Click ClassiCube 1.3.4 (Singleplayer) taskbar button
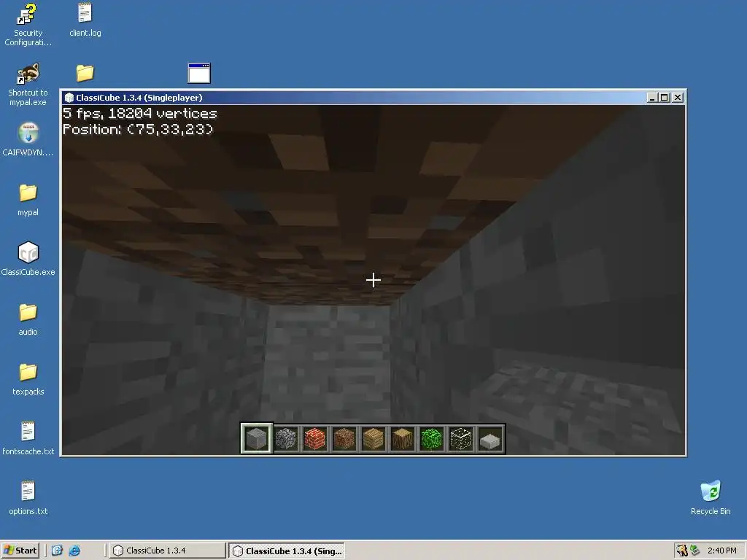Screen dimensions: 747x560 tap(287, 551)
